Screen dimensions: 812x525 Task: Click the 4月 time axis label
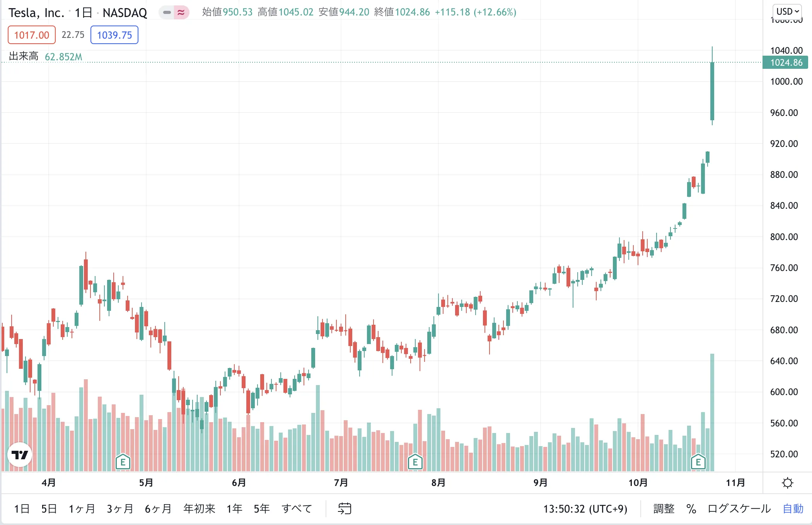tap(49, 483)
